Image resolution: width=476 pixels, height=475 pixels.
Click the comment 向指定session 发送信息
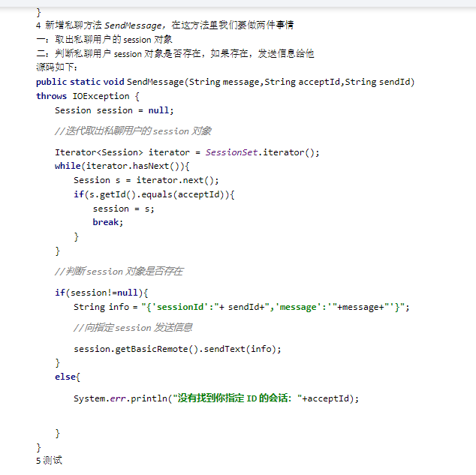[x=133, y=328]
